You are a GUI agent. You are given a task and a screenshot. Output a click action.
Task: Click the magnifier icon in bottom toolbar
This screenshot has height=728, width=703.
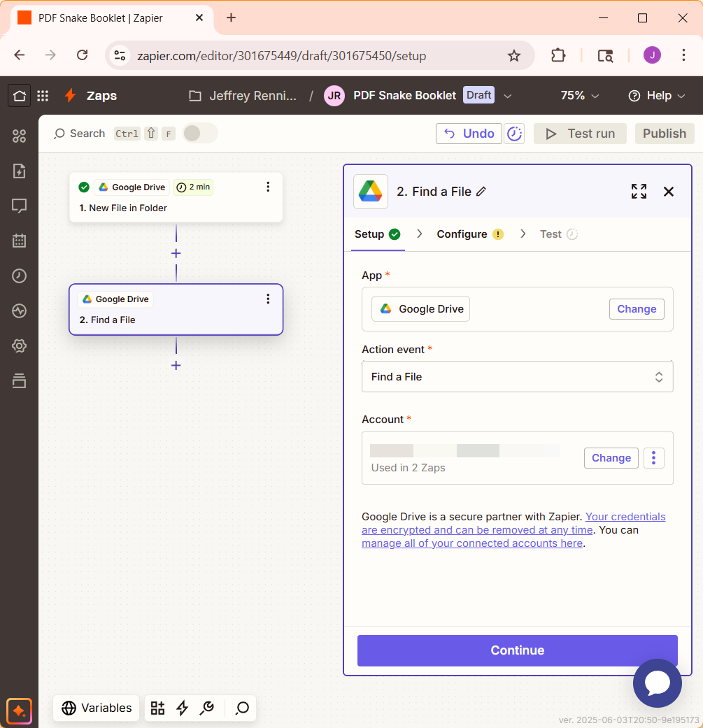coord(242,708)
